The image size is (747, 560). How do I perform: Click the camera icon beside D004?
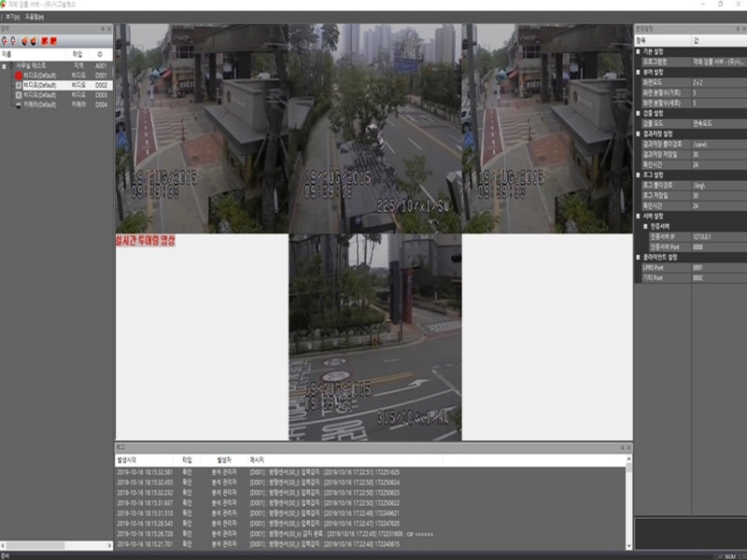(18, 105)
